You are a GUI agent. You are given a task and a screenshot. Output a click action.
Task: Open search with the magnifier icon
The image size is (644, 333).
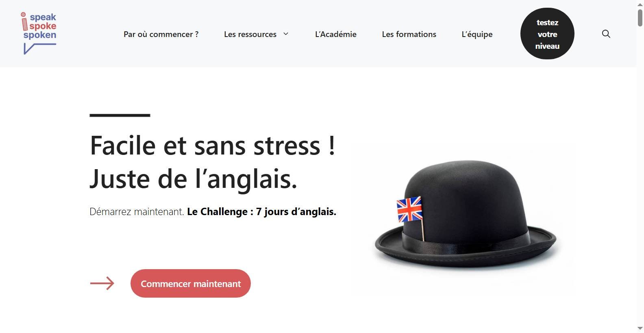point(606,34)
